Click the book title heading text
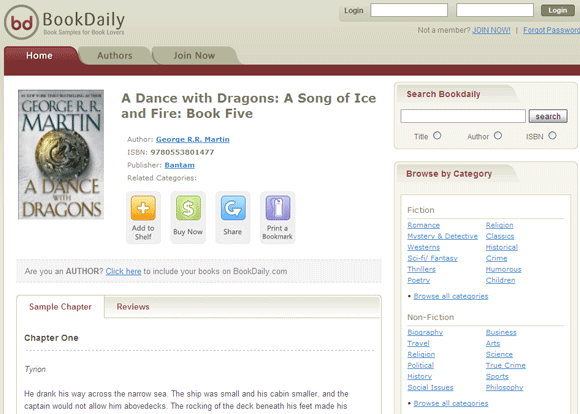This screenshot has width=580, height=414. (x=249, y=106)
